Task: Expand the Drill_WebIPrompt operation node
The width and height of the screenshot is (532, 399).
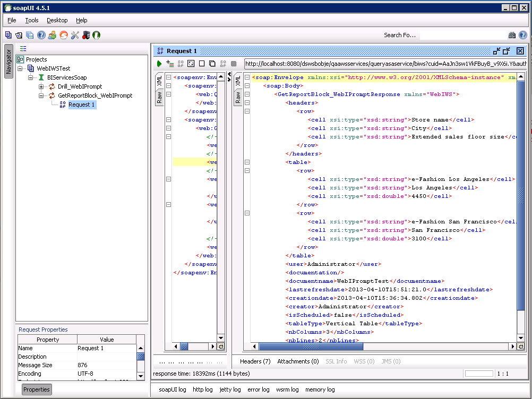Action: (x=41, y=87)
